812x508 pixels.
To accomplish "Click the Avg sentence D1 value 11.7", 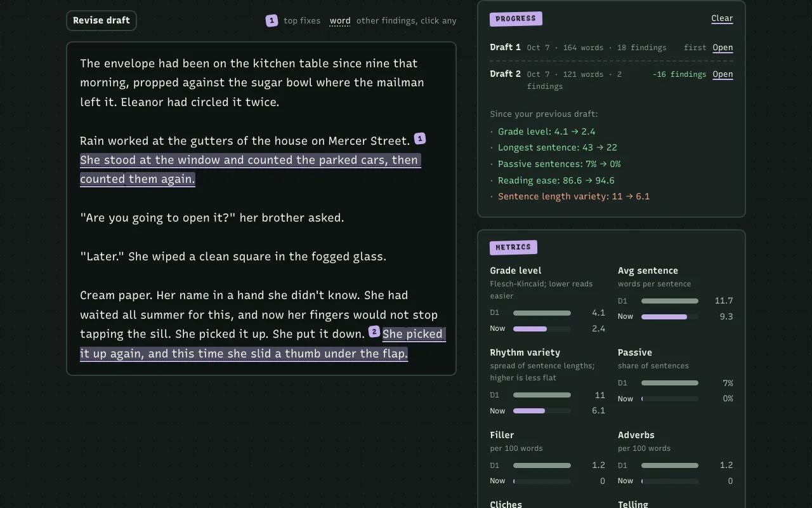I will tap(724, 300).
